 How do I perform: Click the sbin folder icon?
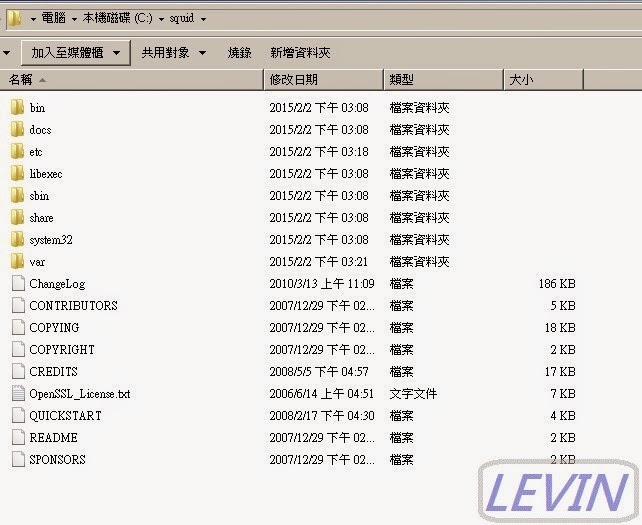point(17,196)
